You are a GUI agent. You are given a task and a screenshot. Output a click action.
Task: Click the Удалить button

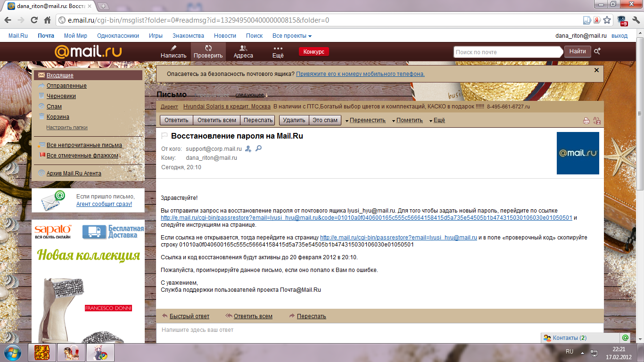294,120
